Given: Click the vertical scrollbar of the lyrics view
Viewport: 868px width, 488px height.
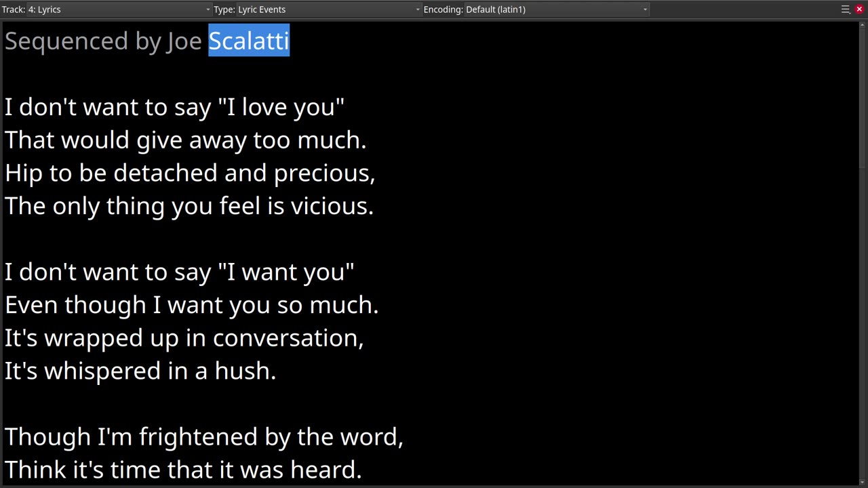Looking at the screenshot, I should (863, 252).
